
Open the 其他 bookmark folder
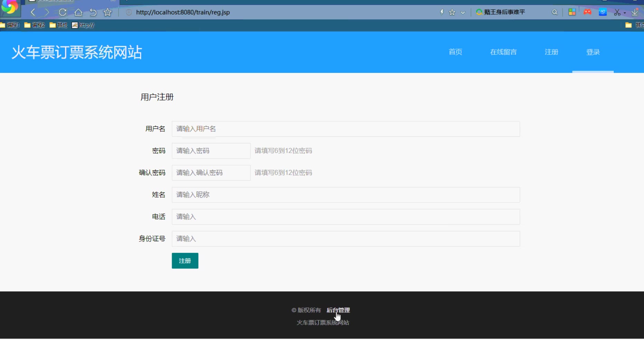click(x=58, y=25)
